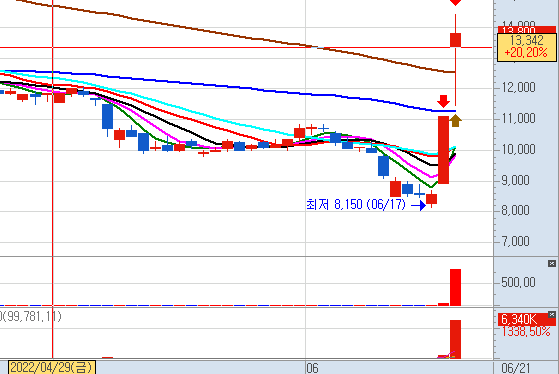Click the 500,00 volume axis label
Screen dimensions: 559x374
[x=518, y=282]
